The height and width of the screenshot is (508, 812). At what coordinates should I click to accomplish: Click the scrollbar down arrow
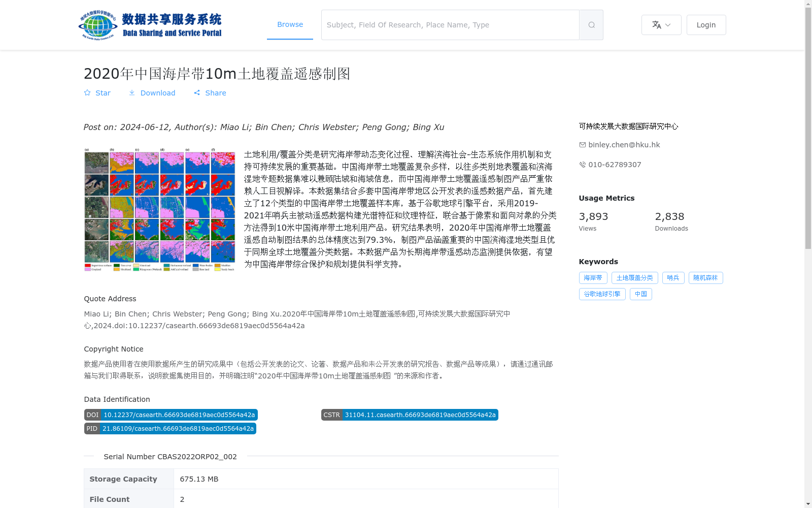click(808, 504)
